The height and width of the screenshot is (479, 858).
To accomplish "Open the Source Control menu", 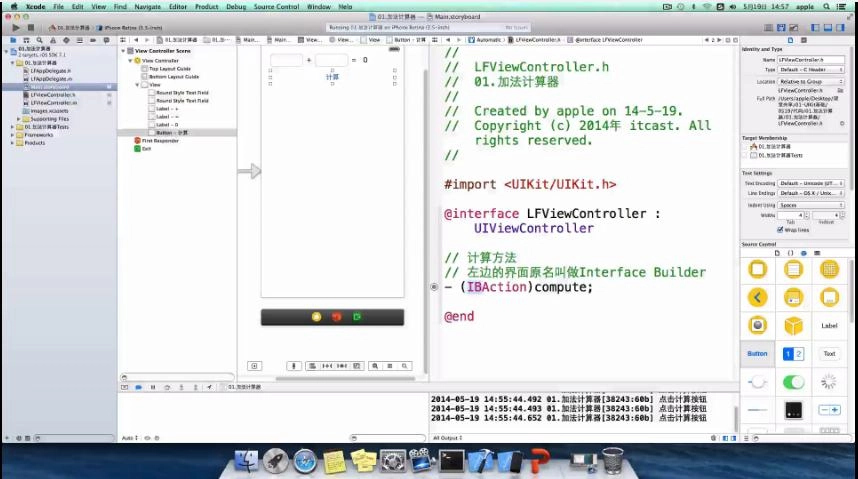I will click(x=276, y=7).
